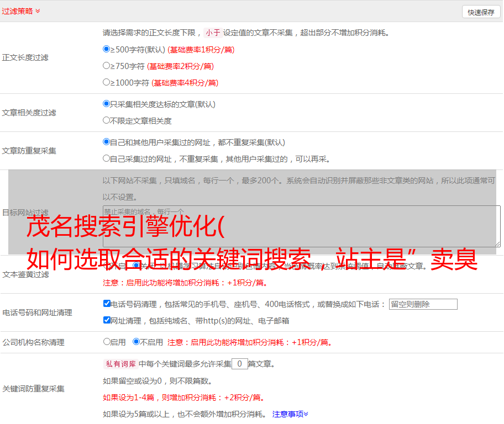Choose 不限定文章相关度 option
Image resolution: width=504 pixels, height=424 pixels.
coord(107,120)
